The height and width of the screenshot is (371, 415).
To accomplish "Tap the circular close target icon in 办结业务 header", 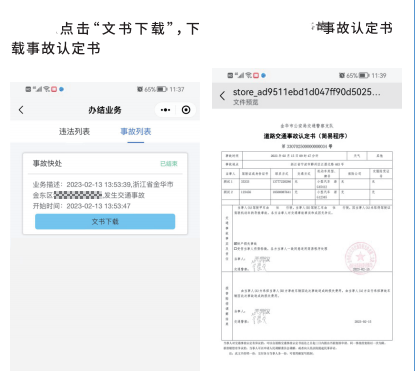I will click(186, 110).
